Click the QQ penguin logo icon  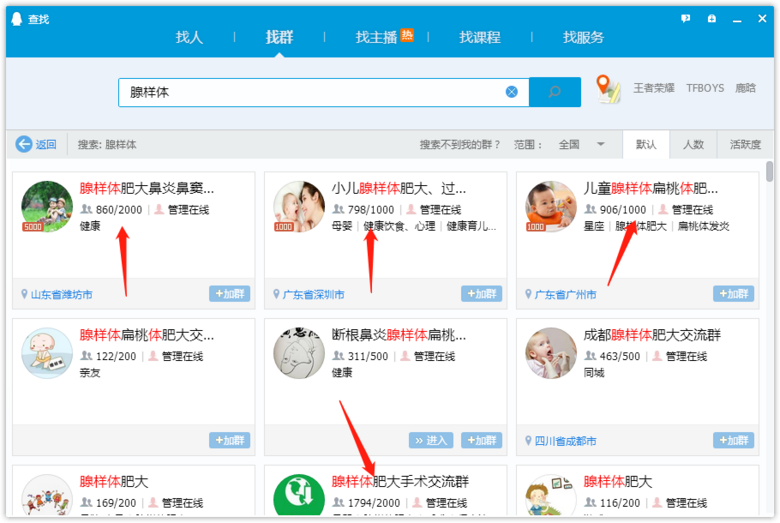click(x=17, y=19)
